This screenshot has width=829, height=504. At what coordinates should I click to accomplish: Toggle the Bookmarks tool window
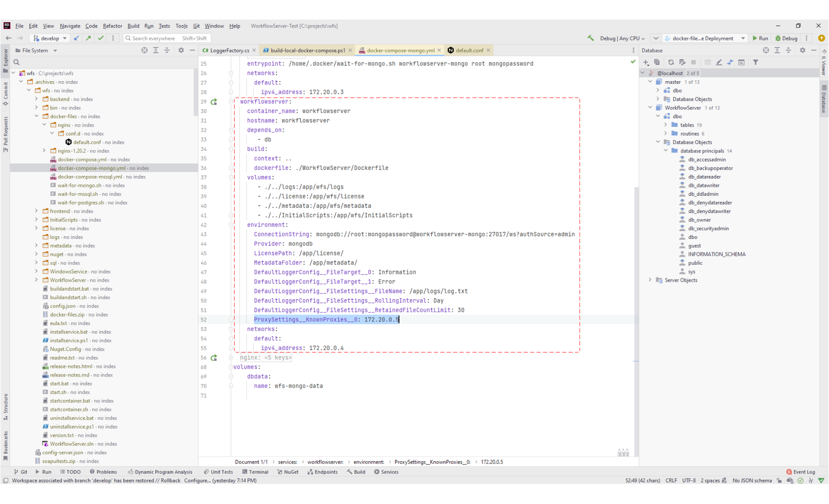point(6,446)
